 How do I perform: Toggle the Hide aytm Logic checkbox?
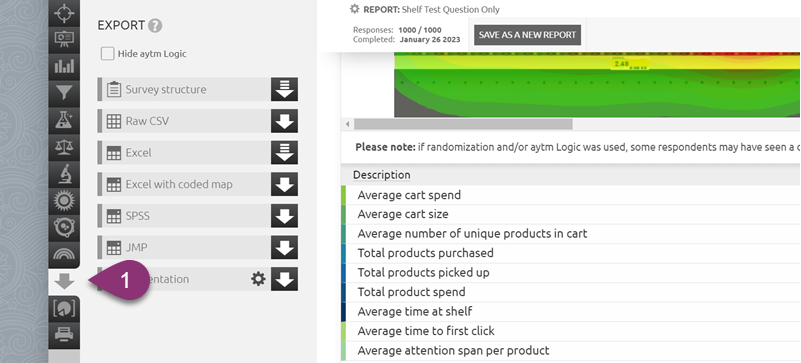107,54
